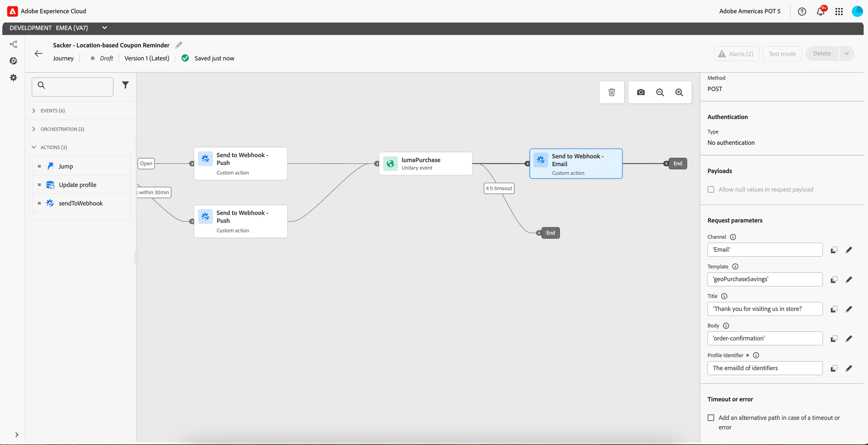Open the left sidebar gear settings icon
This screenshot has width=868, height=445.
click(14, 77)
